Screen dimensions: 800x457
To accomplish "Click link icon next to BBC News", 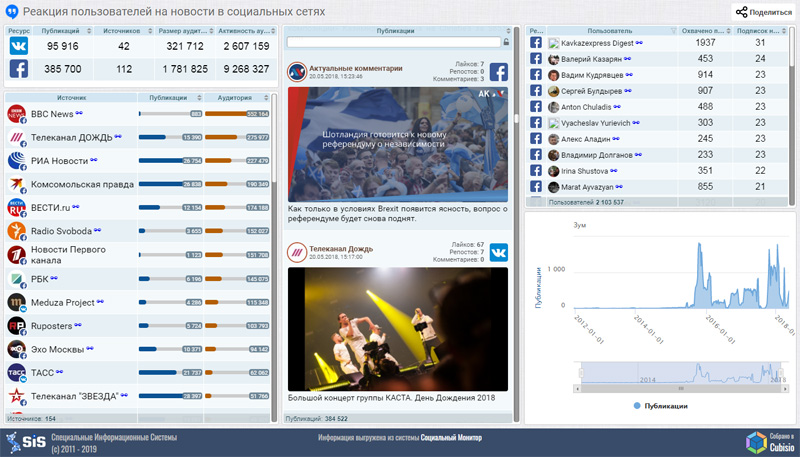I will [x=79, y=113].
